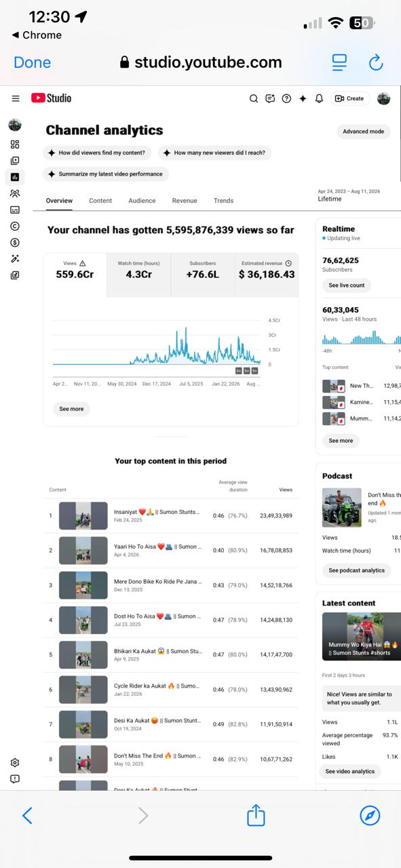Expand Realtime top content with See more
Image resolution: width=401 pixels, height=868 pixels.
pos(341,441)
